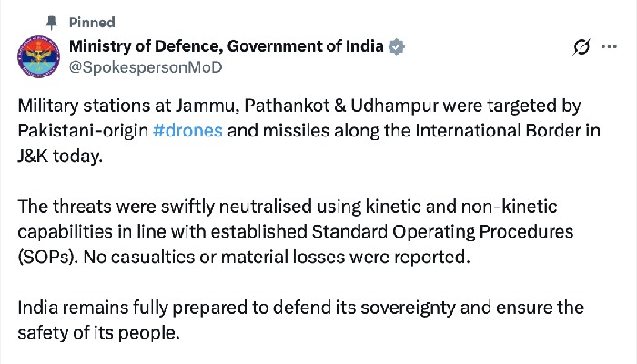
Task: Click the Grok explain-post icon
Action: (581, 47)
